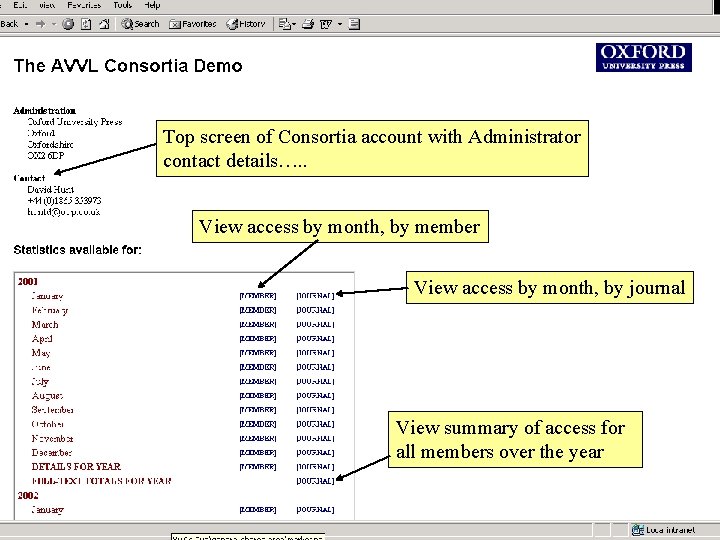Open the Favorites menu
720x540 pixels.
(84, 5)
